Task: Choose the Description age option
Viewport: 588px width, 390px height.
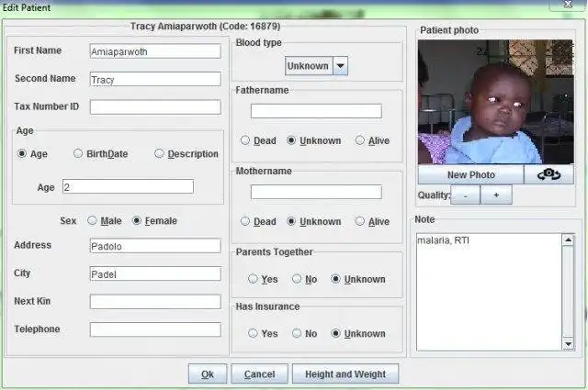Action: (x=159, y=153)
